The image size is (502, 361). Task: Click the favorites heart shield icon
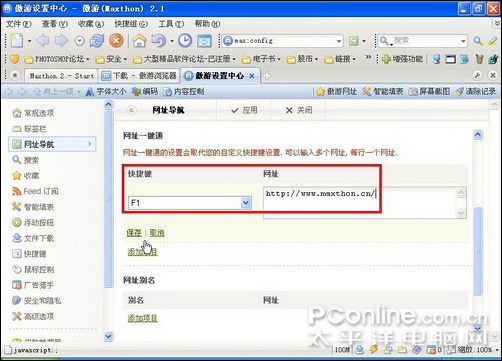14,59
